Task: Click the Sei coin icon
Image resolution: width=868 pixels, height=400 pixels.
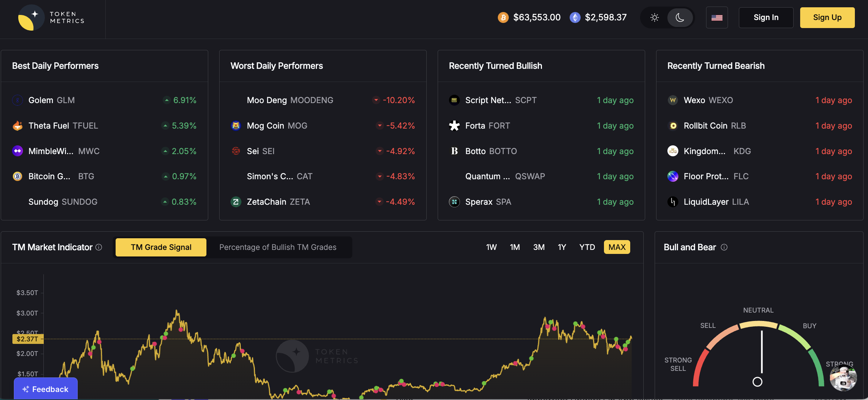Action: pos(236,151)
